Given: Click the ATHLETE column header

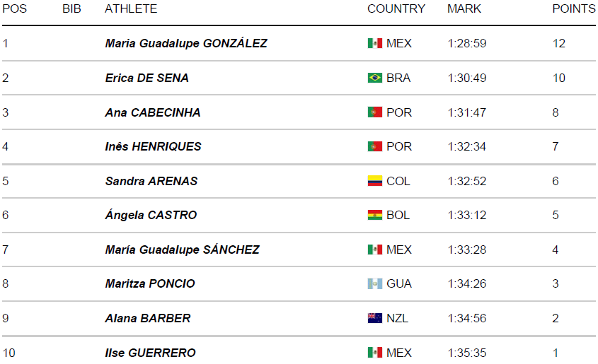Looking at the screenshot, I should click(131, 8).
